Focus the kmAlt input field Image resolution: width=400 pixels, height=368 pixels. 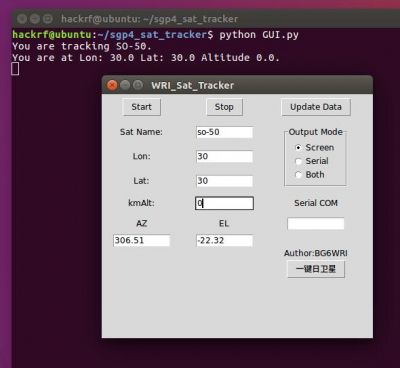coord(224,203)
